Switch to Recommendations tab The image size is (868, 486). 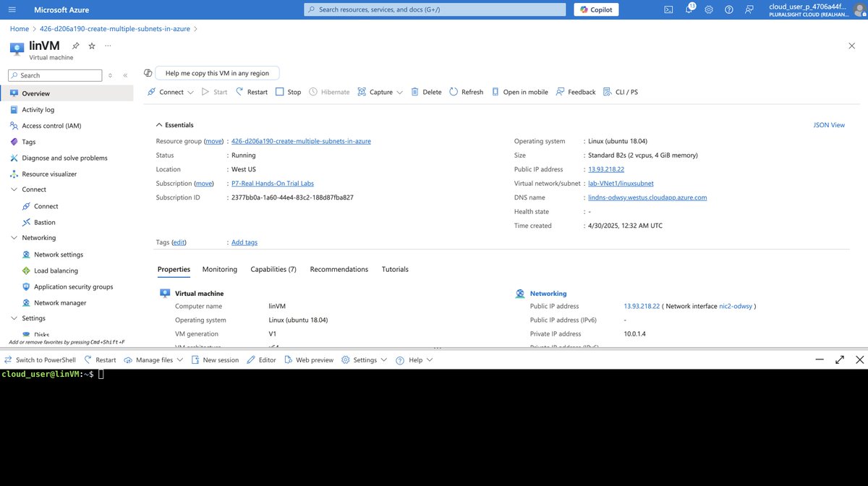tap(339, 269)
